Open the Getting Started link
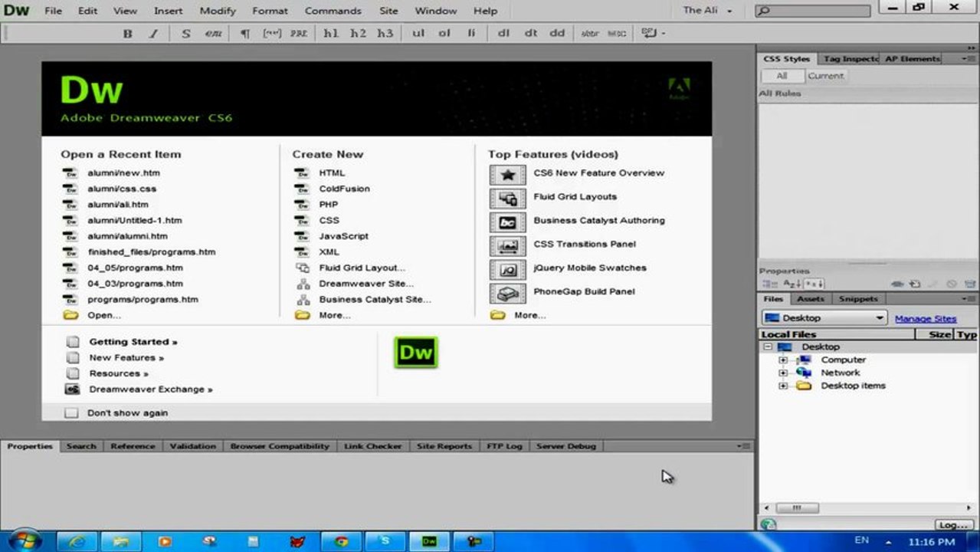The height and width of the screenshot is (552, 980). pos(133,342)
